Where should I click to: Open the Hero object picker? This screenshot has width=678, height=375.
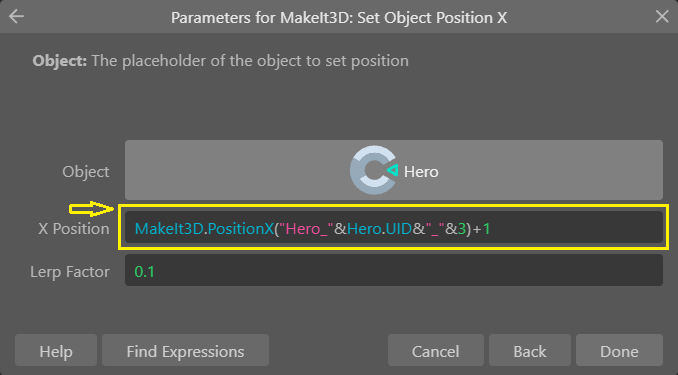393,170
